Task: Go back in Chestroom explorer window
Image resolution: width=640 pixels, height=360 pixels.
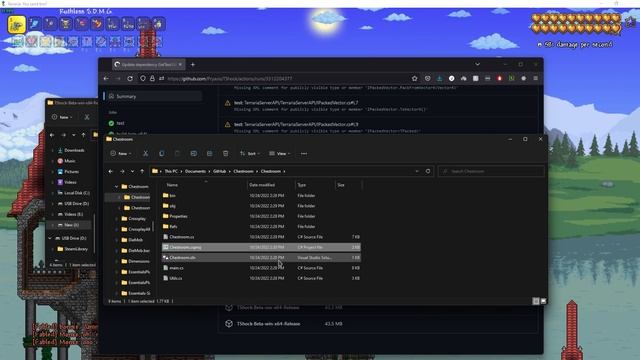Action: point(111,171)
